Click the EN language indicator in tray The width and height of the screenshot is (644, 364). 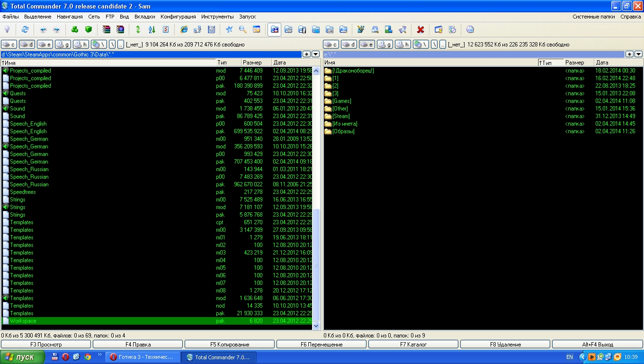(570, 357)
